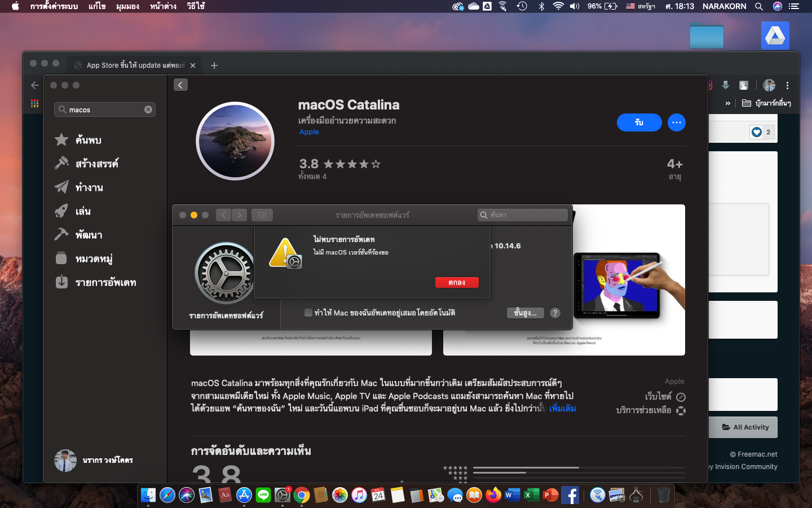Image resolution: width=812 pixels, height=508 pixels.
Task: Focus the System Preferences search field
Action: tap(523, 215)
